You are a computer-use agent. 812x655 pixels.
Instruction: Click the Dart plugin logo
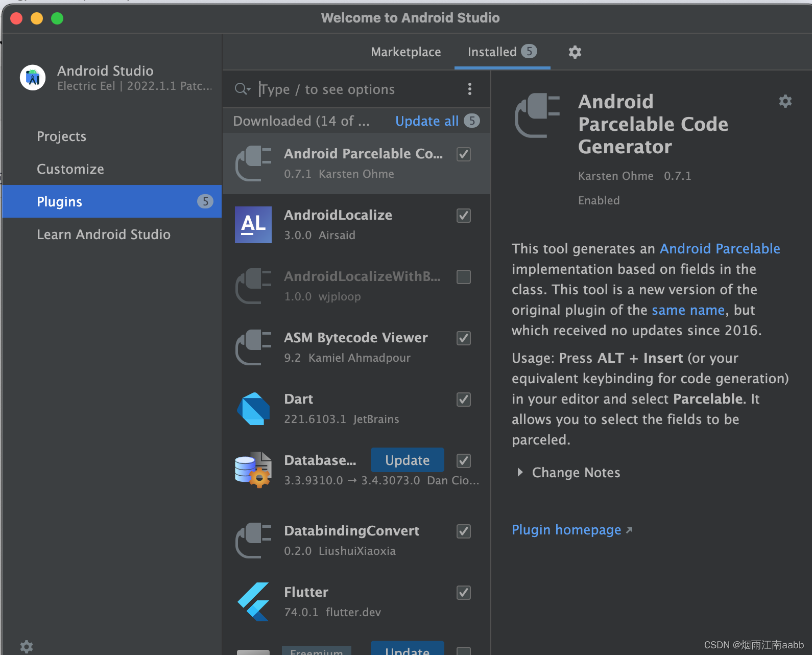coord(253,409)
